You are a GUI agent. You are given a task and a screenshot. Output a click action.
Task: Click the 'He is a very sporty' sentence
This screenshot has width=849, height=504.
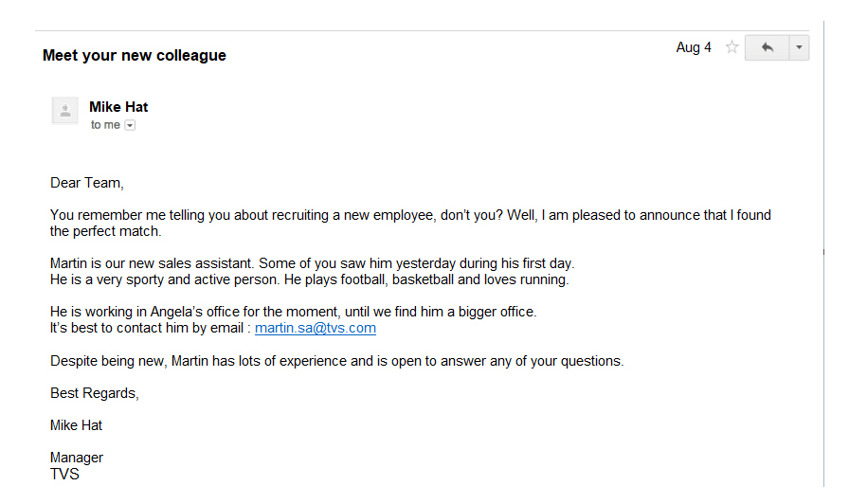point(309,279)
